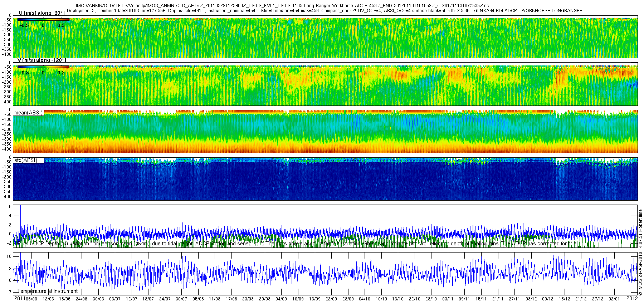Click the 'Deployment 3, member 1' info line

(x=325, y=11)
